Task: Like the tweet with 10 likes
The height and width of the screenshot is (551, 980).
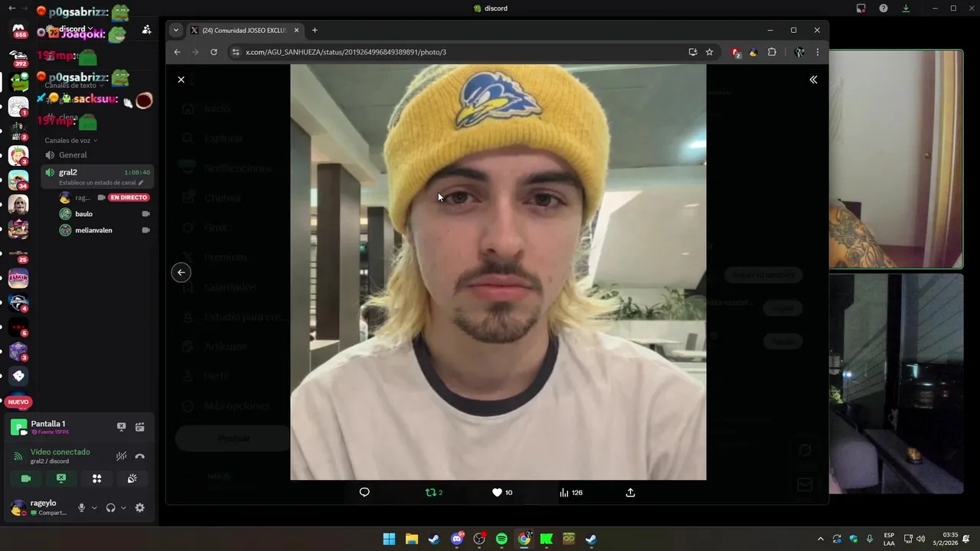Action: [501, 492]
